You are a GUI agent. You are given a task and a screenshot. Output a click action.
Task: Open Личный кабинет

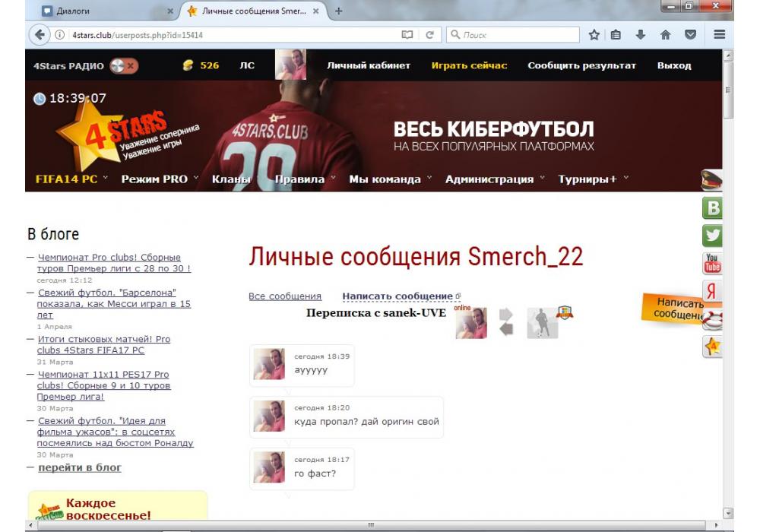[369, 65]
